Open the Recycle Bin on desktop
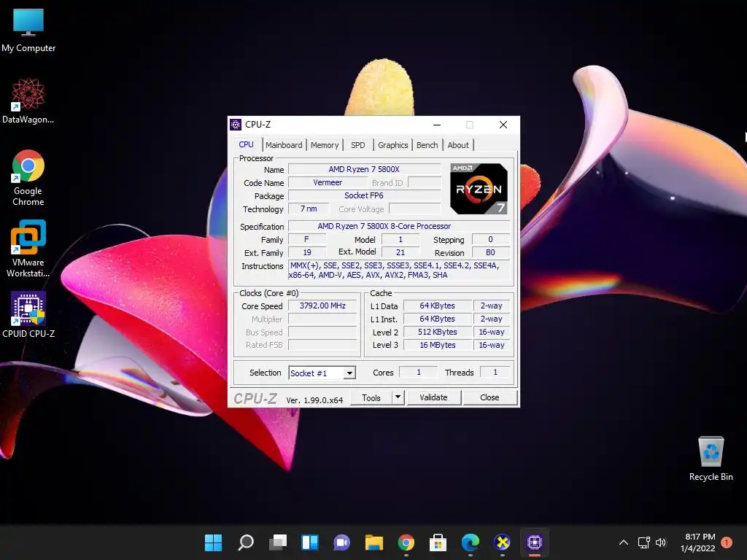Screen dimensions: 747x560 (711, 459)
